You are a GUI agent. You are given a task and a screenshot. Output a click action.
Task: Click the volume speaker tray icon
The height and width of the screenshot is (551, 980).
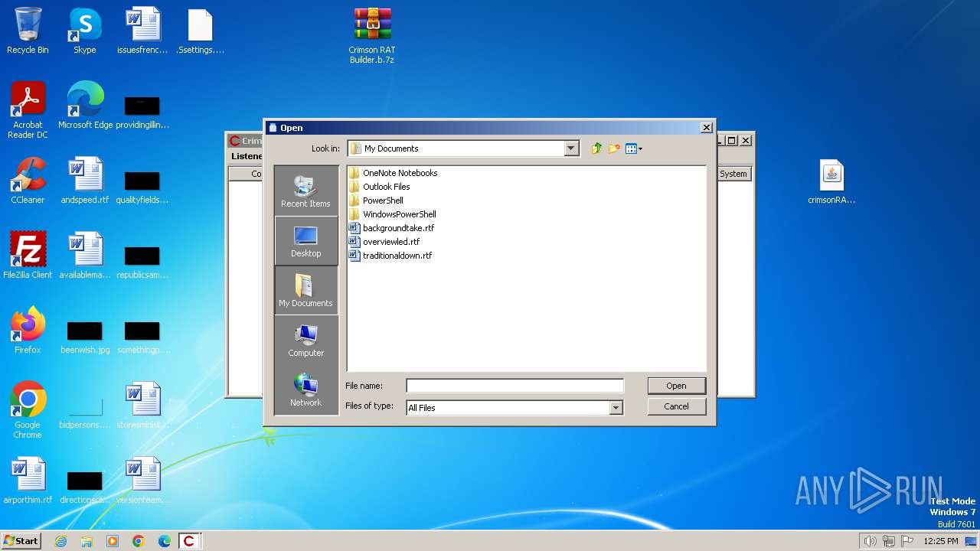[x=870, y=541]
